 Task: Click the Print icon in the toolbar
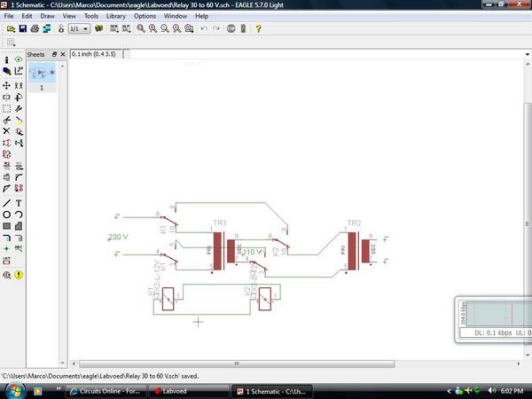click(x=34, y=28)
